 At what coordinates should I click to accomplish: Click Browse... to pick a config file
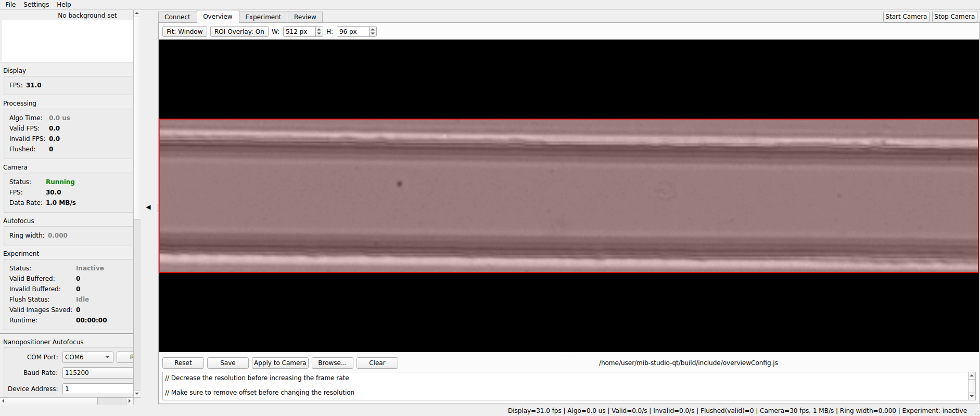pyautogui.click(x=333, y=363)
